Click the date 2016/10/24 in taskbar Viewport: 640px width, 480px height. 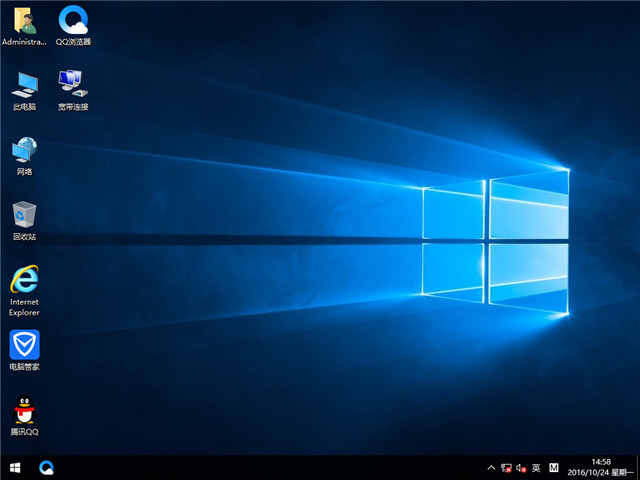[x=602, y=473]
